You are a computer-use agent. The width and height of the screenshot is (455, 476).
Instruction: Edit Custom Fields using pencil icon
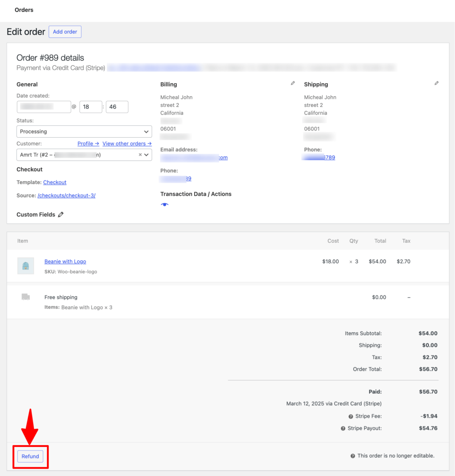tap(61, 214)
